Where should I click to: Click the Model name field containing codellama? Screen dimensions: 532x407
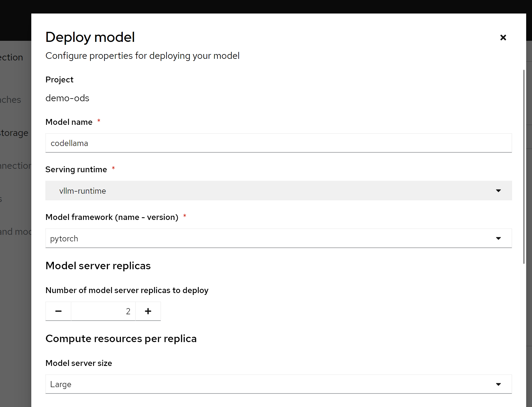click(x=278, y=143)
